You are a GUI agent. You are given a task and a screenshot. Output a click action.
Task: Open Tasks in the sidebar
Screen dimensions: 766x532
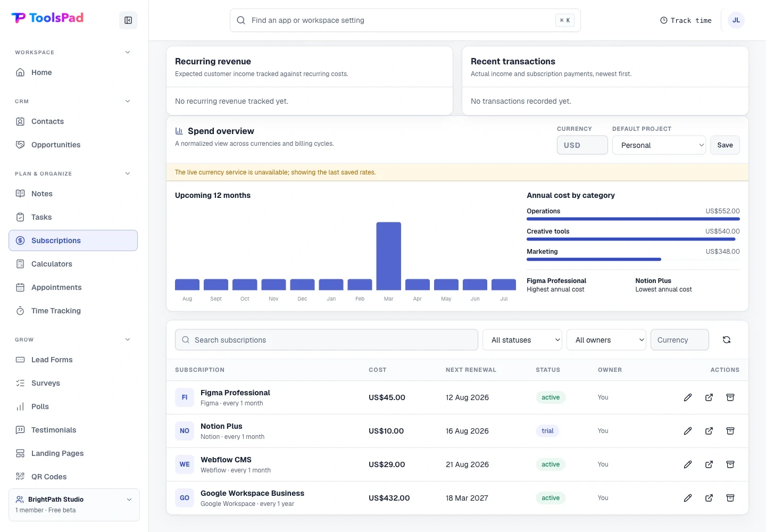coord(73,217)
